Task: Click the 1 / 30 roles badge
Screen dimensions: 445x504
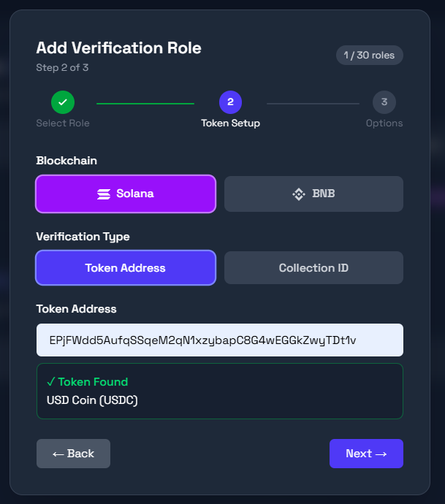Action: point(369,56)
